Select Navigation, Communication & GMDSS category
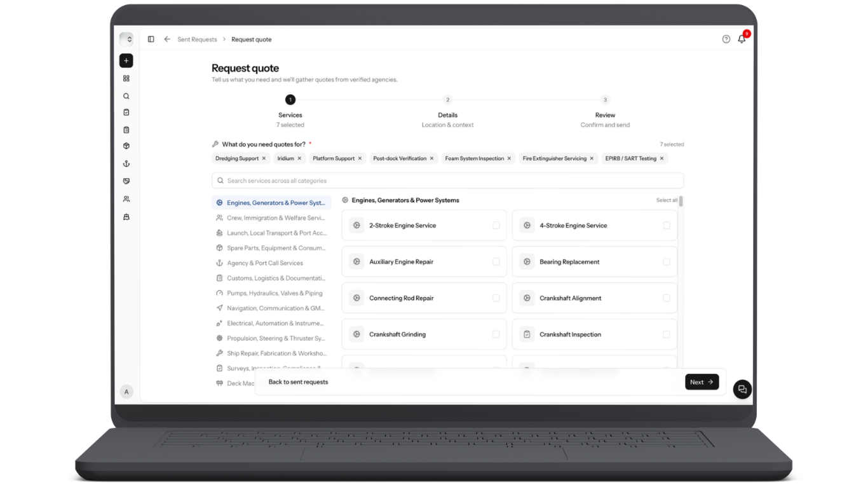Image resolution: width=868 pixels, height=487 pixels. (271, 308)
